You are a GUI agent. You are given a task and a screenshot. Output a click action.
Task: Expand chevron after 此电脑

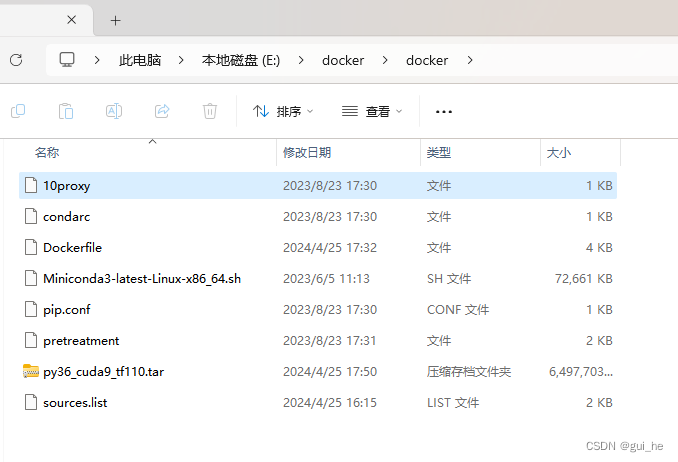[x=181, y=60]
